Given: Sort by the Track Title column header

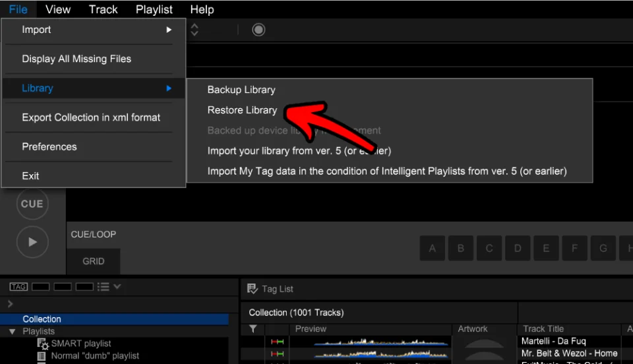Looking at the screenshot, I should pyautogui.click(x=543, y=329).
